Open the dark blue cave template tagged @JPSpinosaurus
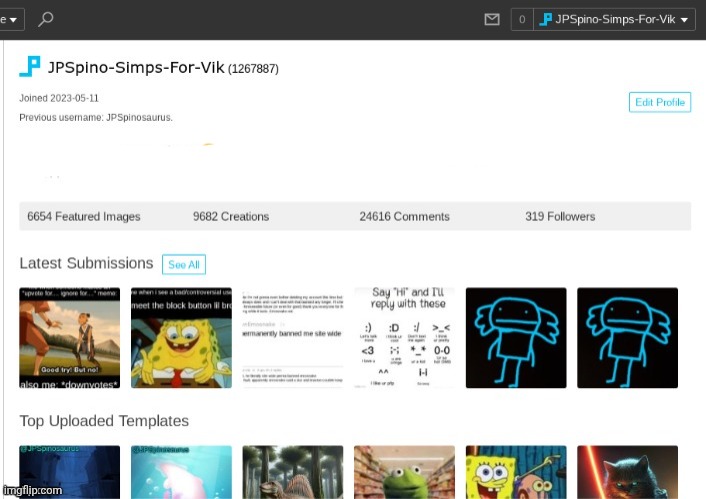The width and height of the screenshot is (706, 499). (x=70, y=472)
